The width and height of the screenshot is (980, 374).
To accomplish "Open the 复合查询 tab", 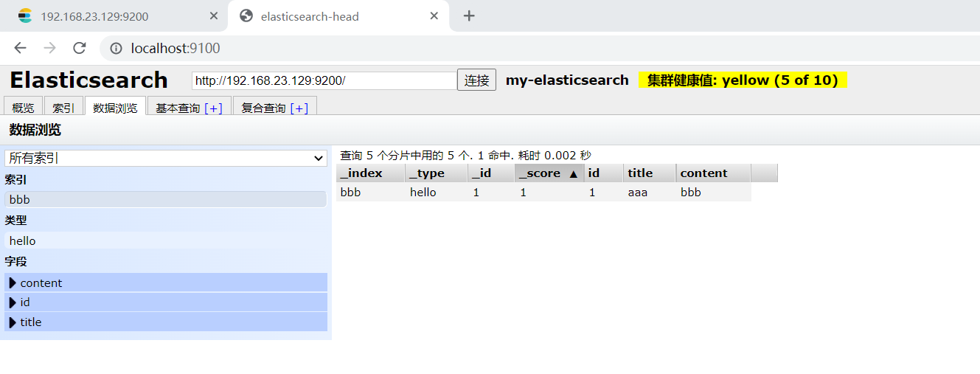I will point(263,108).
